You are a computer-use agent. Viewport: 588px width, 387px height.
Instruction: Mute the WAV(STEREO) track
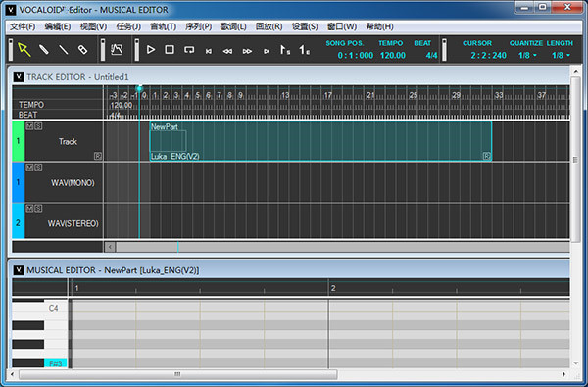tap(29, 209)
